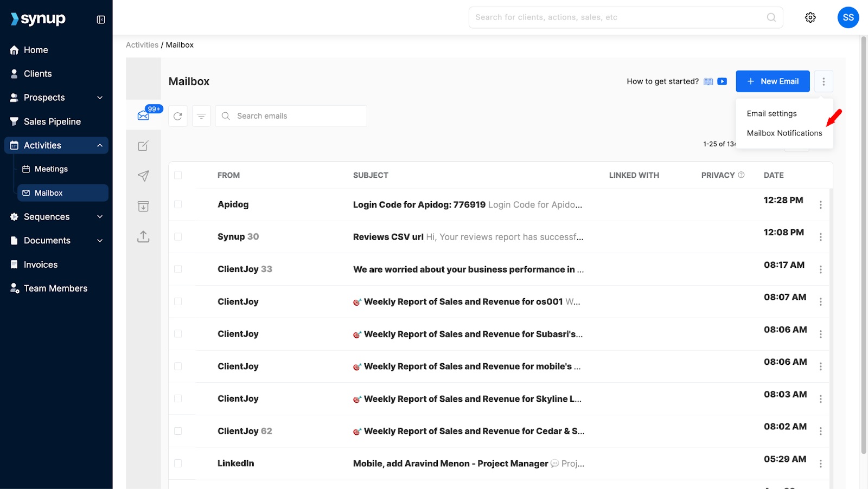The image size is (868, 489).
Task: Click the New Email button
Action: 773,81
